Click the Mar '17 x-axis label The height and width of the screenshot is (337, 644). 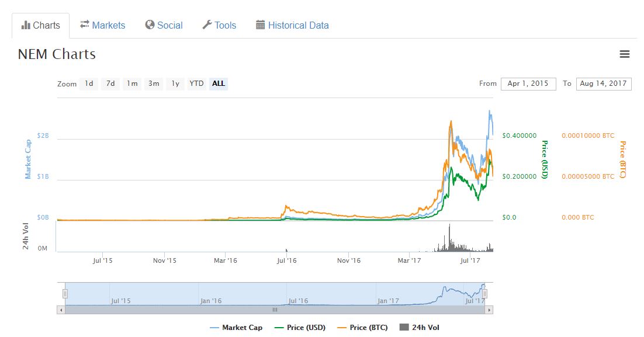point(409,260)
